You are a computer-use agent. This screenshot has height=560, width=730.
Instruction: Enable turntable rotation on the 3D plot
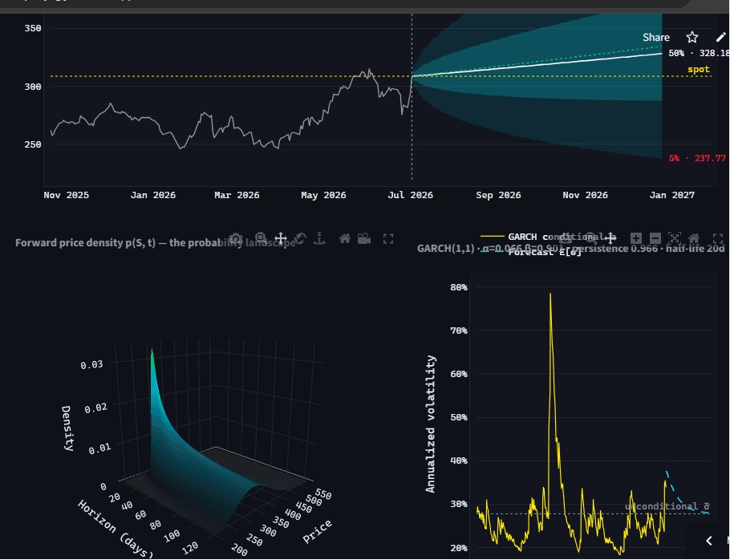tap(319, 239)
